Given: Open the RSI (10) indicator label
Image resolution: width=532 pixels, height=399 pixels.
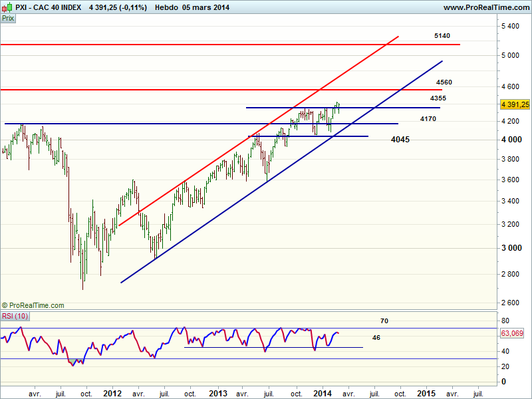Looking at the screenshot, I should (x=15, y=316).
